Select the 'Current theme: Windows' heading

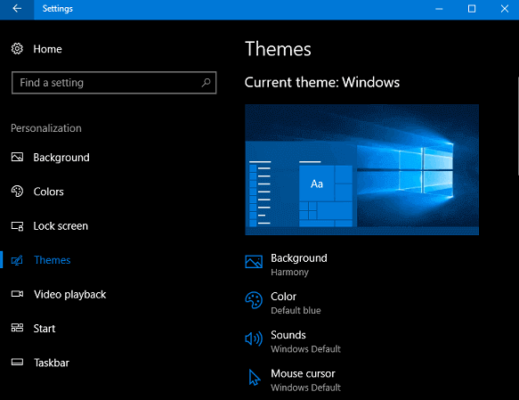[322, 82]
